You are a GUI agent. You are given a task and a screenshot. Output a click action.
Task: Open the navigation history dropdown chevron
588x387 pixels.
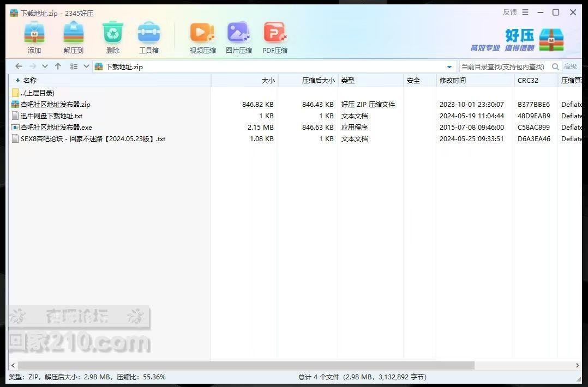[45, 66]
